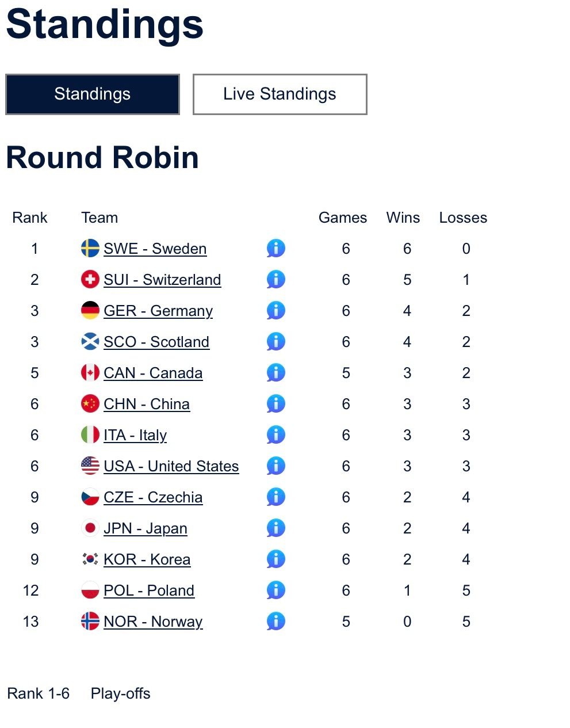Screen dimensions: 570x728
Task: Show info for Scotland team
Action: tap(276, 342)
